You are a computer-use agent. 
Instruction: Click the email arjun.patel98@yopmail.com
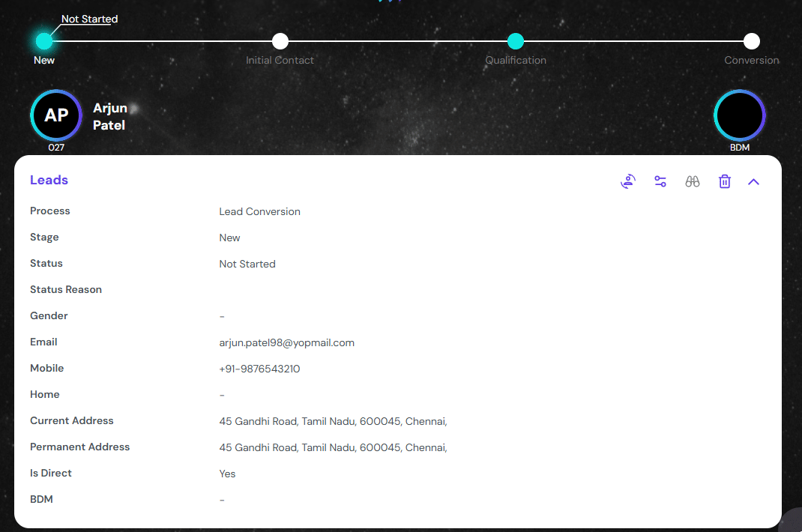286,342
